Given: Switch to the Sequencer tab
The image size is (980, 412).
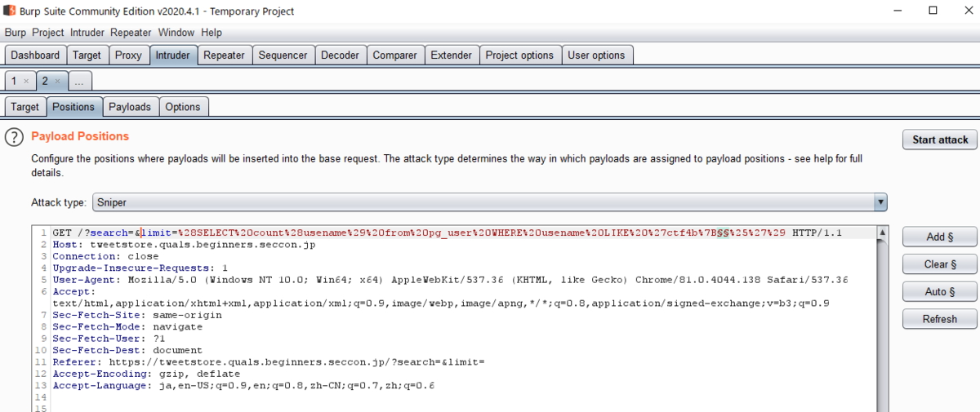Looking at the screenshot, I should pos(283,55).
